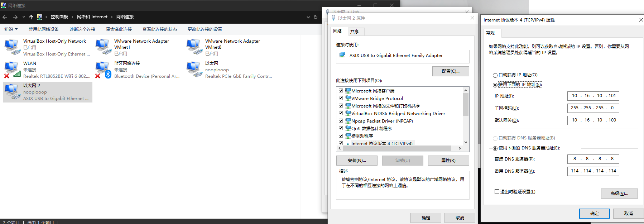Uncheck Microsoft 网络客户端 checkbox
The height and width of the screenshot is (224, 644).
341,91
